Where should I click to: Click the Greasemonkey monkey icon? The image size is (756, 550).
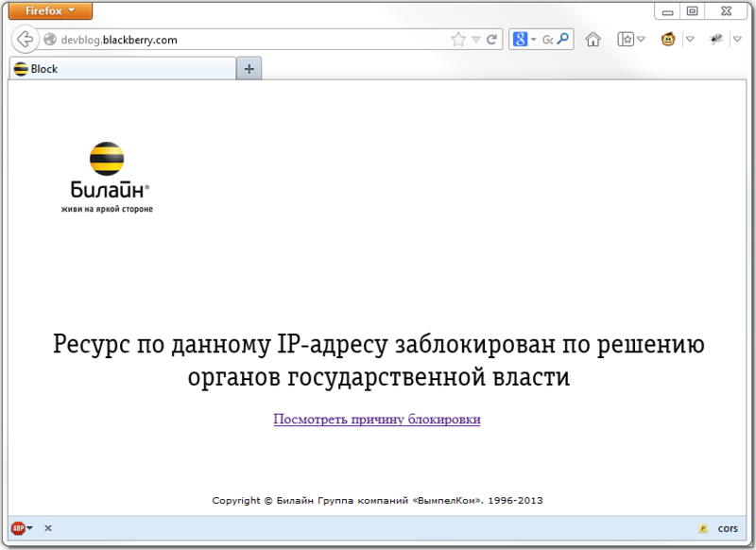[668, 39]
